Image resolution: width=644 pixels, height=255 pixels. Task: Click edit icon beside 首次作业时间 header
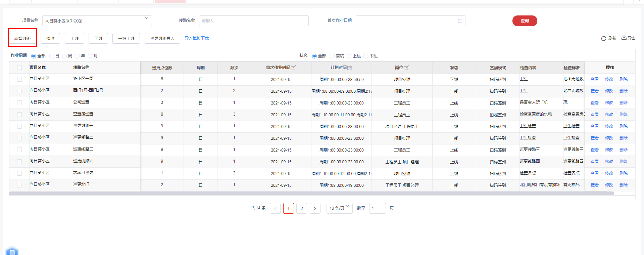point(293,68)
